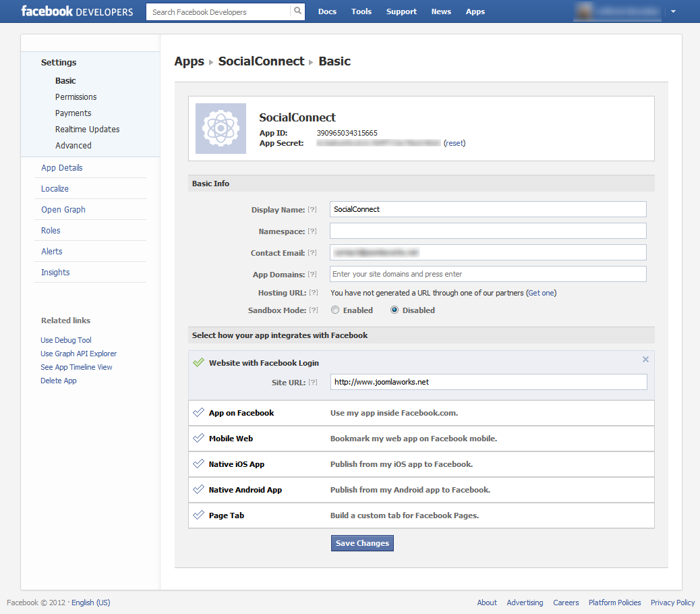Open the Use Debug Tool link
Screen dimensions: 700x614
pyautogui.click(x=66, y=340)
